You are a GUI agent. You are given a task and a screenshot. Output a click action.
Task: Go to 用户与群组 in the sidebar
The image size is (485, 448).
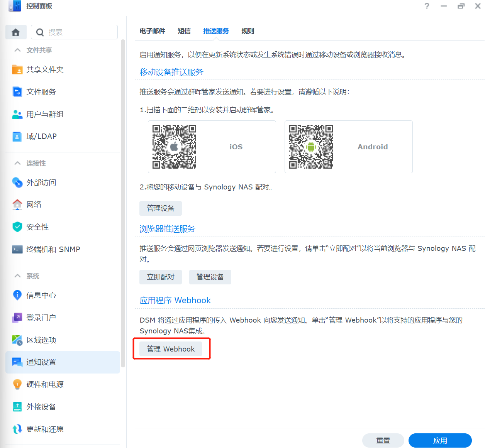[x=63, y=114]
